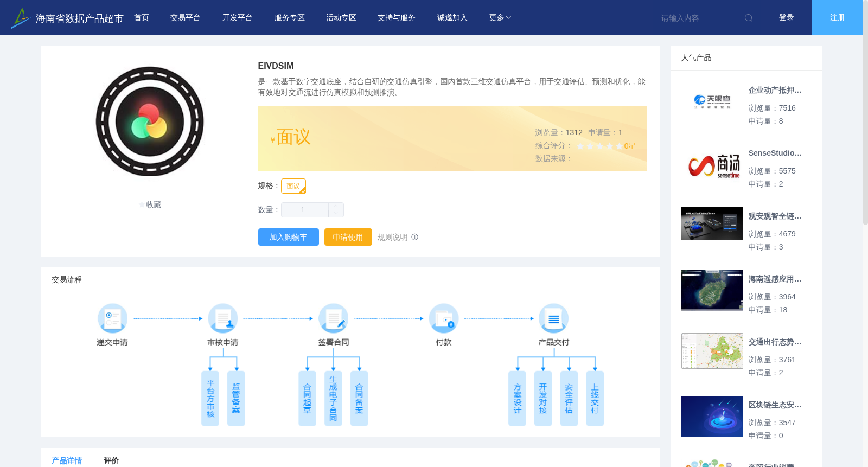Click the 合同备案 sub-step box
This screenshot has width=868, height=467.
[x=359, y=398]
